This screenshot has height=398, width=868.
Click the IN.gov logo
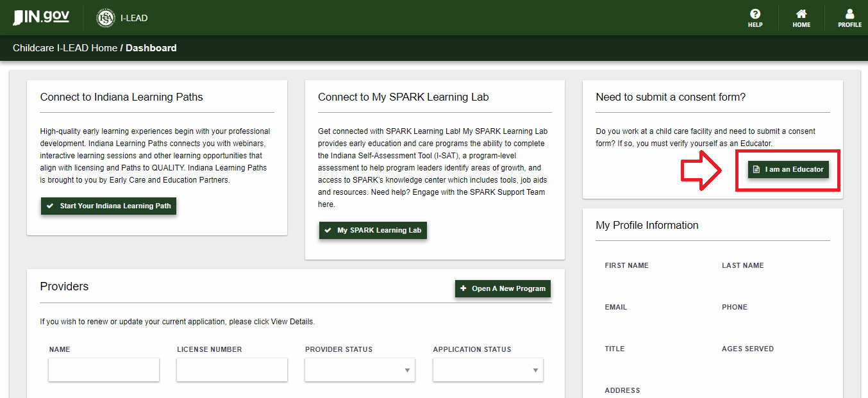tap(41, 17)
